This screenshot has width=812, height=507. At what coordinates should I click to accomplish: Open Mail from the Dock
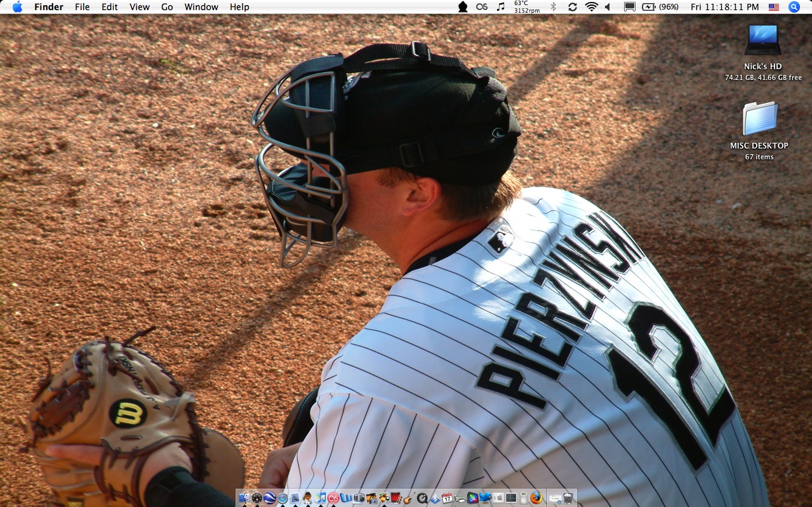(x=295, y=498)
